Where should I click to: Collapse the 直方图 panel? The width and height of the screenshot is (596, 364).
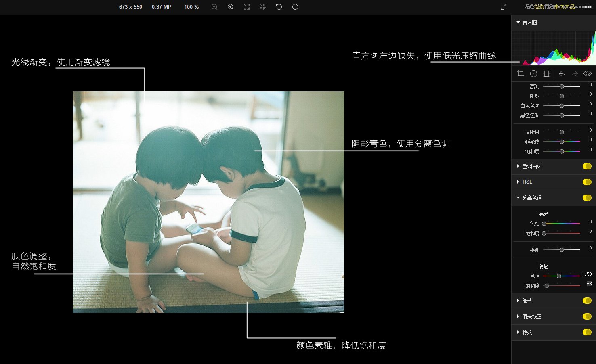click(518, 23)
